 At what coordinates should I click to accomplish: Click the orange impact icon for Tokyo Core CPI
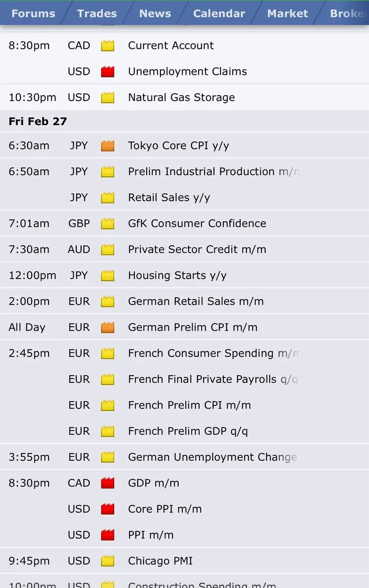click(107, 146)
